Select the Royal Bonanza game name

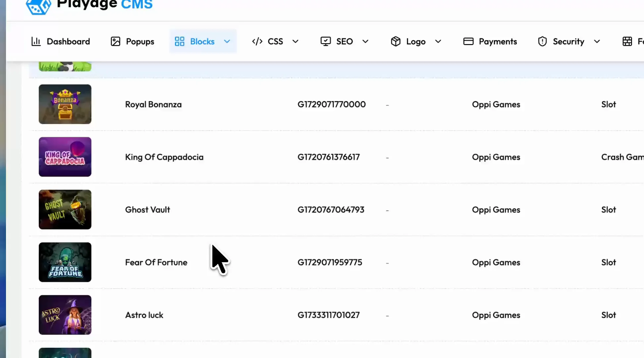tap(153, 104)
